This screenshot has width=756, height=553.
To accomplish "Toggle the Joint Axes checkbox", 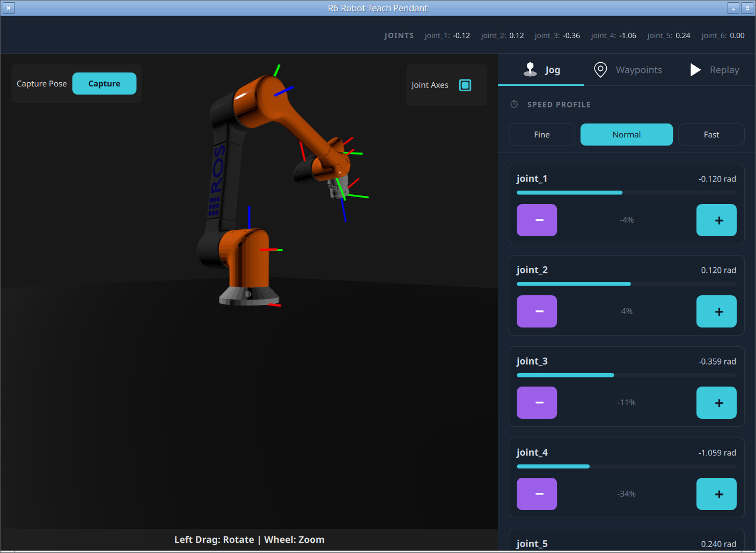I will [x=465, y=85].
